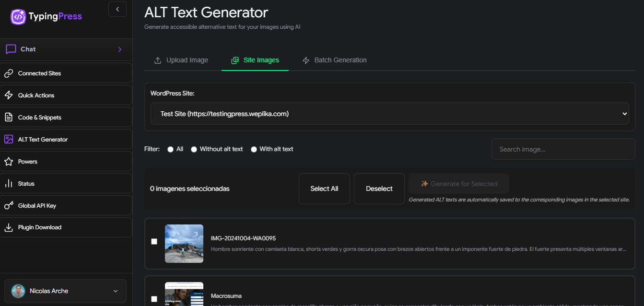
Task: Click the Status bar chart icon
Action: (x=9, y=184)
